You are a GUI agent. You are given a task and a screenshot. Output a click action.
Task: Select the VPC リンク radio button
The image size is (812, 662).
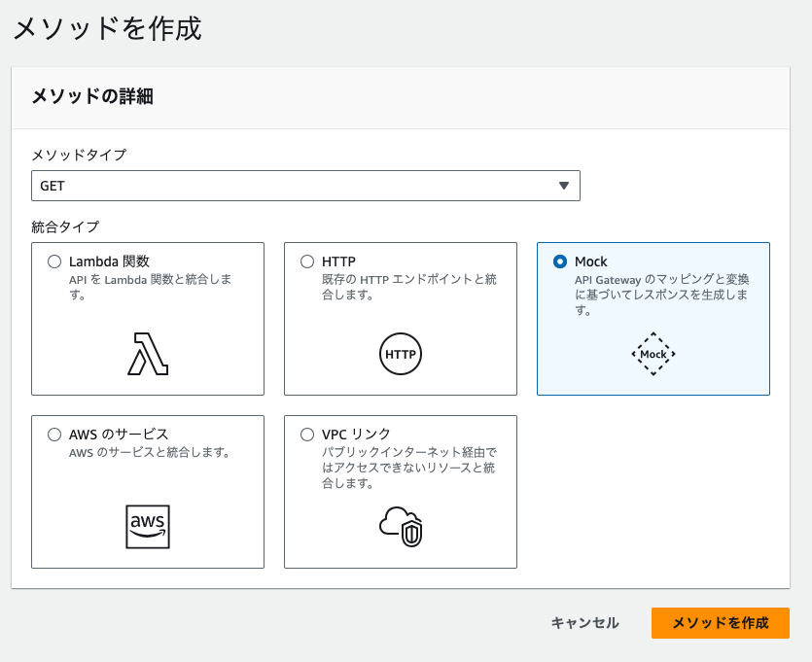pos(307,435)
